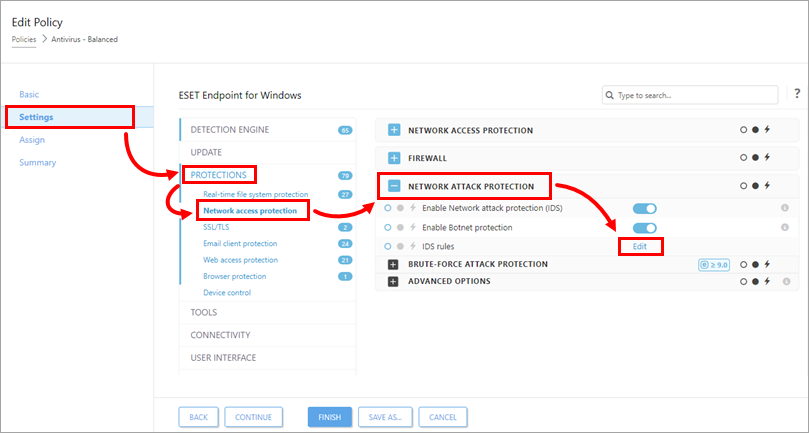Click the Finish button
The height and width of the screenshot is (433, 809).
(x=330, y=417)
